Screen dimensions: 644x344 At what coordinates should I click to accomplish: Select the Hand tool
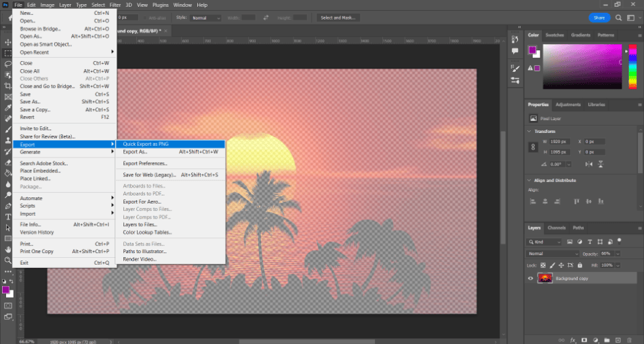pos(8,250)
